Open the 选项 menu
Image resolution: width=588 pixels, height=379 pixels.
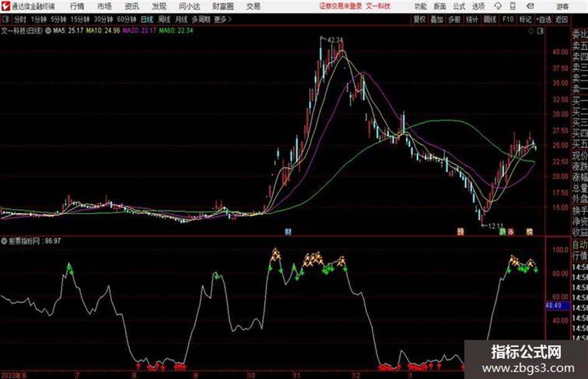pyautogui.click(x=478, y=6)
